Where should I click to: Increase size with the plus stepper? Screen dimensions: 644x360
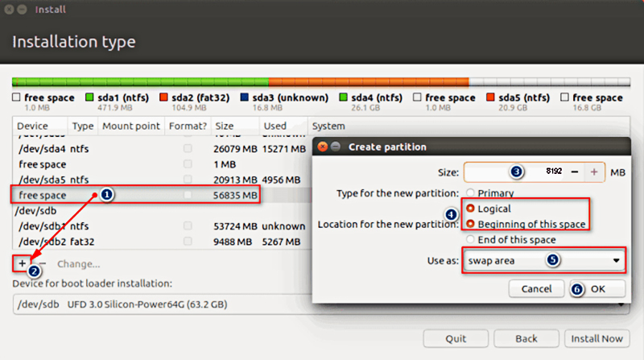tap(593, 172)
